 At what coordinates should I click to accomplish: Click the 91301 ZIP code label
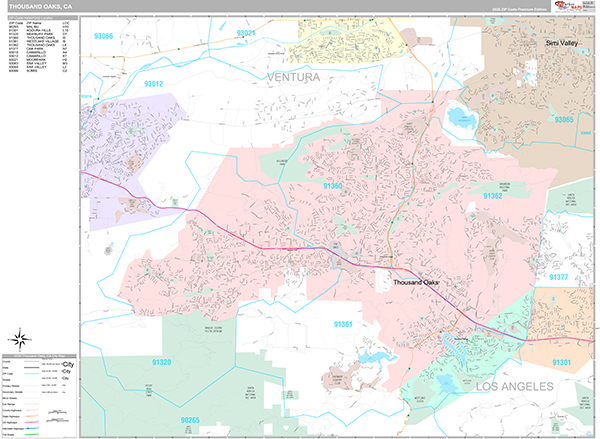pyautogui.click(x=560, y=362)
